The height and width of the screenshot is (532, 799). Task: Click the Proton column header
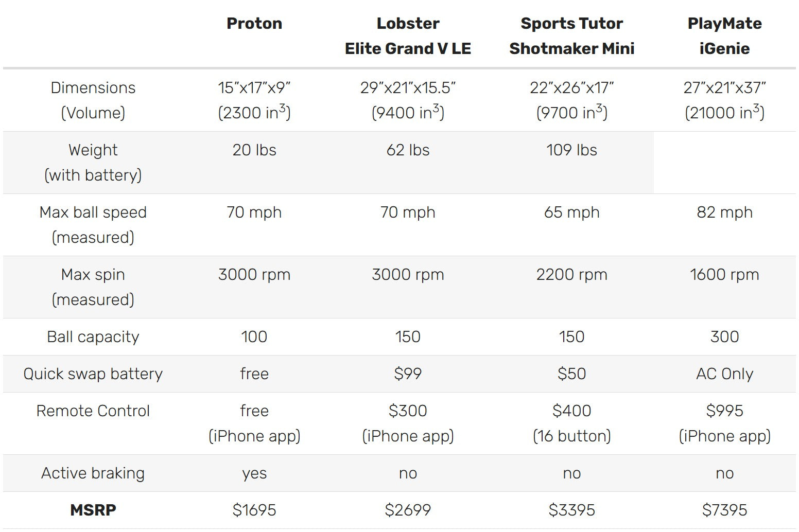click(254, 24)
